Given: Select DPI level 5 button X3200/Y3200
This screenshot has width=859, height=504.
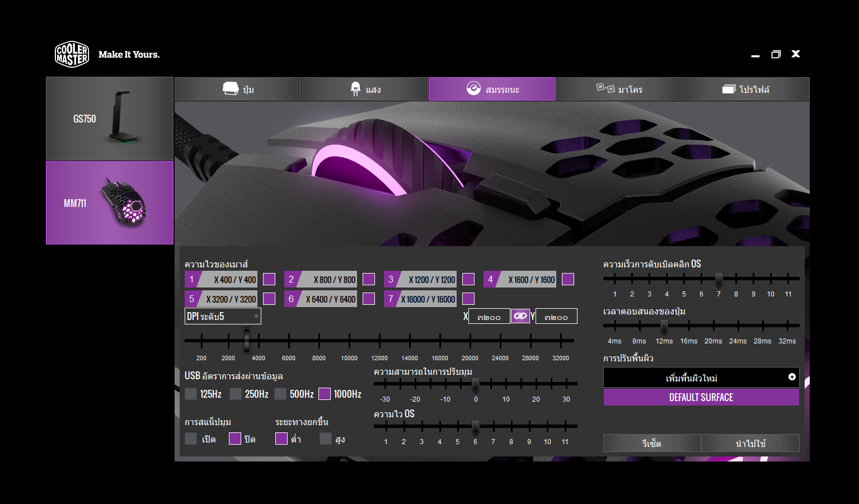Looking at the screenshot, I should click(221, 299).
